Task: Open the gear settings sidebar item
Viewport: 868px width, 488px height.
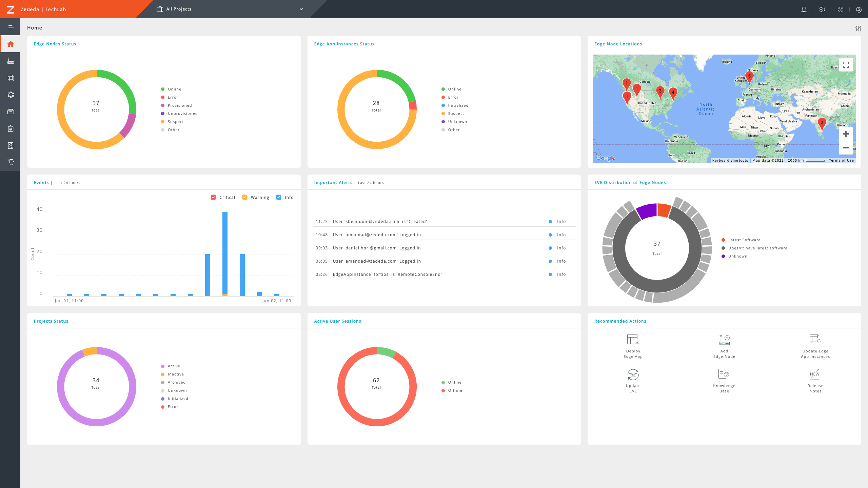Action: click(x=11, y=95)
